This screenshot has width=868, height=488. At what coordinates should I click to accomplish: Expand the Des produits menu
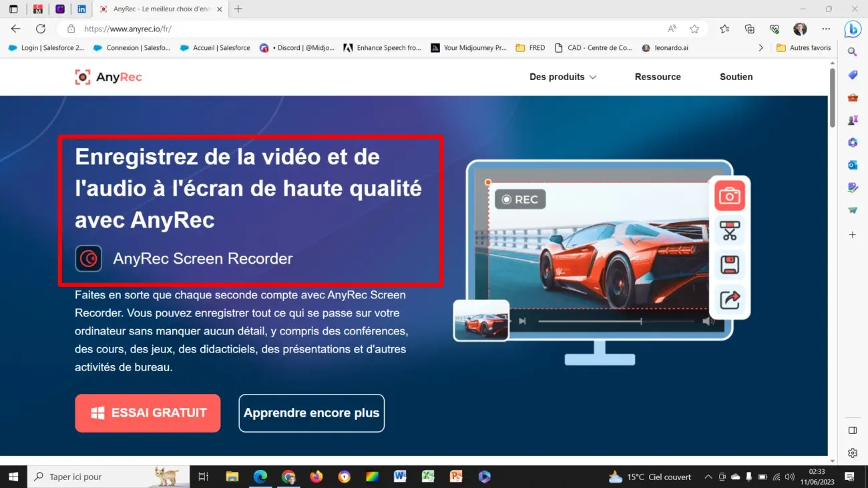coord(563,77)
